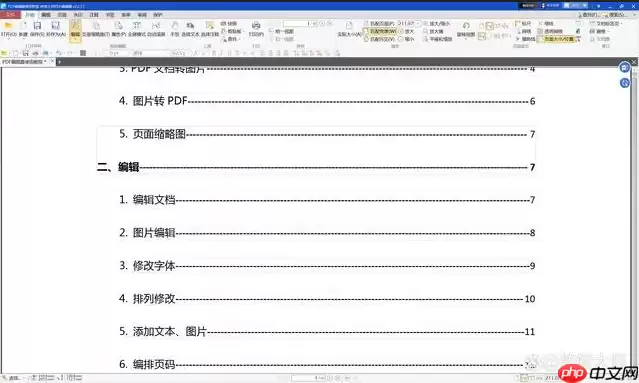Toggle 细线 thin lines option
This screenshot has height=383, width=639.
click(x=546, y=24)
